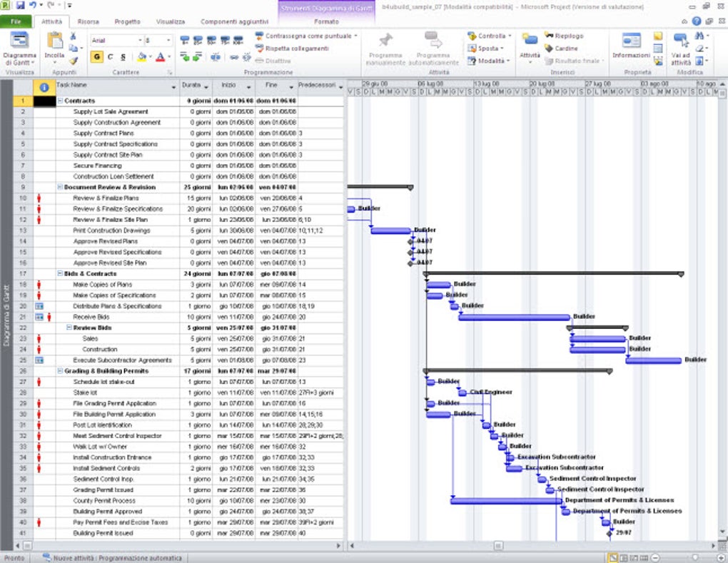Select first view shortcut in status bar
Image resolution: width=728 pixels, height=563 pixels.
pos(613,558)
